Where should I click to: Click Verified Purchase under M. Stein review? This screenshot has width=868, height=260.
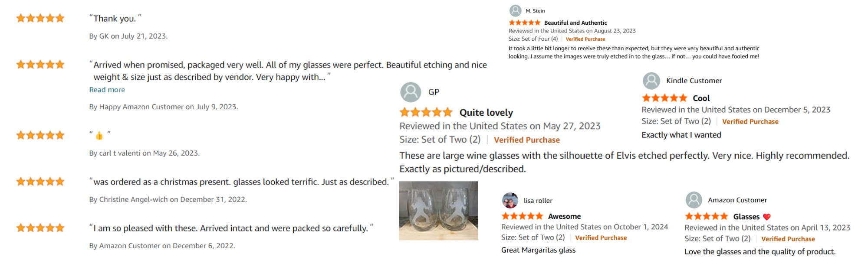[x=585, y=39]
